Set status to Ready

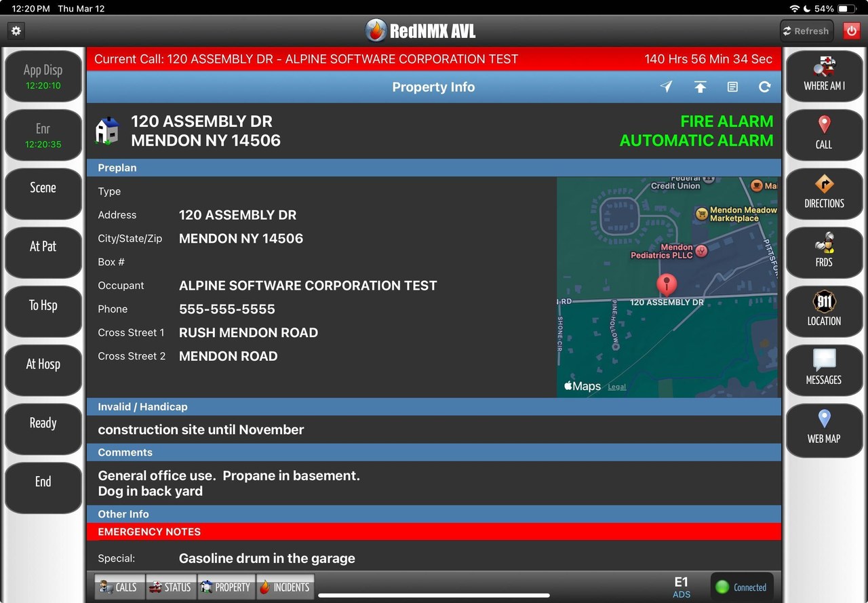click(43, 429)
